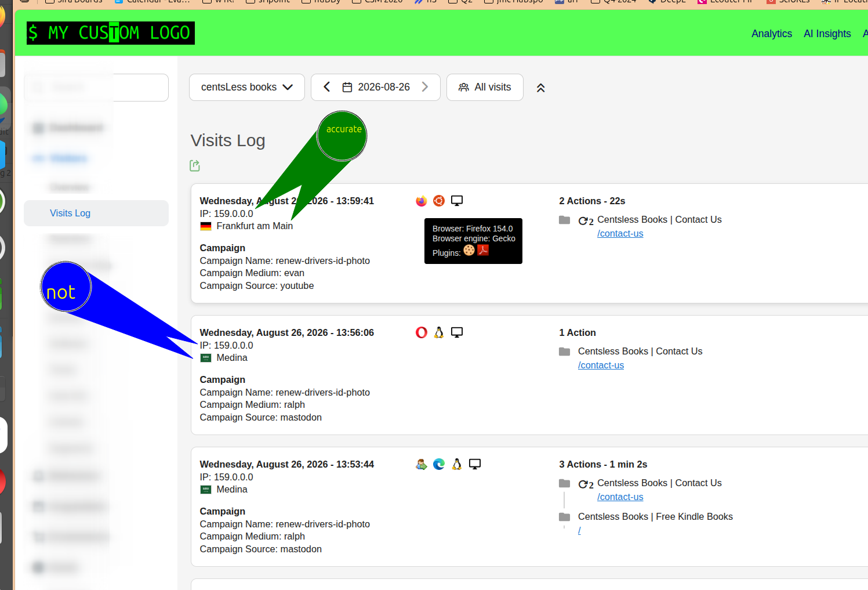Viewport: 868px width, 590px height.
Task: Click the Firefox browser icon in first visit
Action: coord(422,201)
